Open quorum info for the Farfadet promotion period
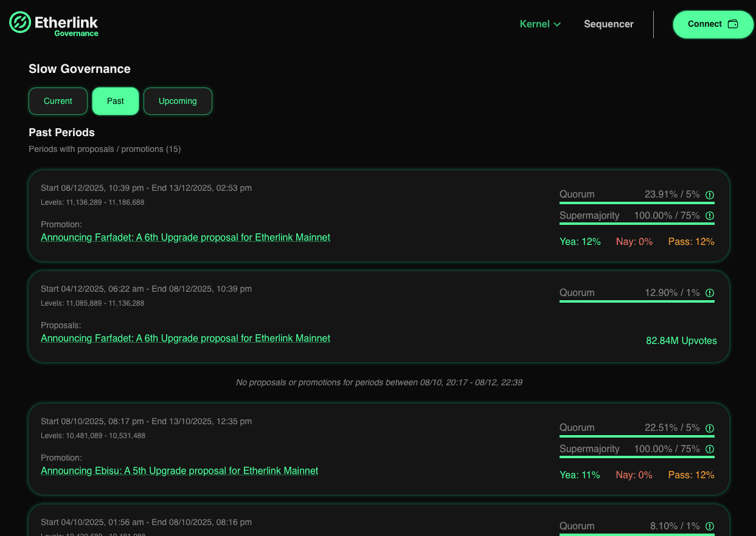Screen dimensions: 756x536 click(710, 195)
